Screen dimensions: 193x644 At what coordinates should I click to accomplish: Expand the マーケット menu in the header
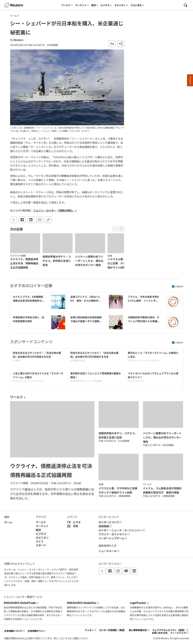pos(82,5)
